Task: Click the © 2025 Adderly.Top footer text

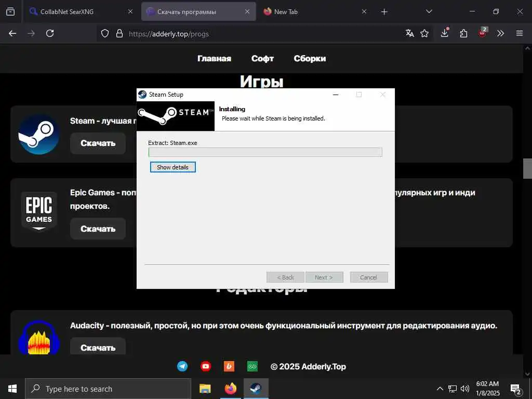Action: point(309,367)
